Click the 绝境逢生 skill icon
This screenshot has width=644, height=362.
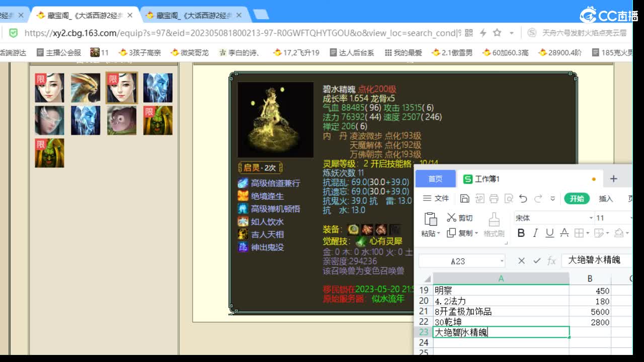(243, 196)
